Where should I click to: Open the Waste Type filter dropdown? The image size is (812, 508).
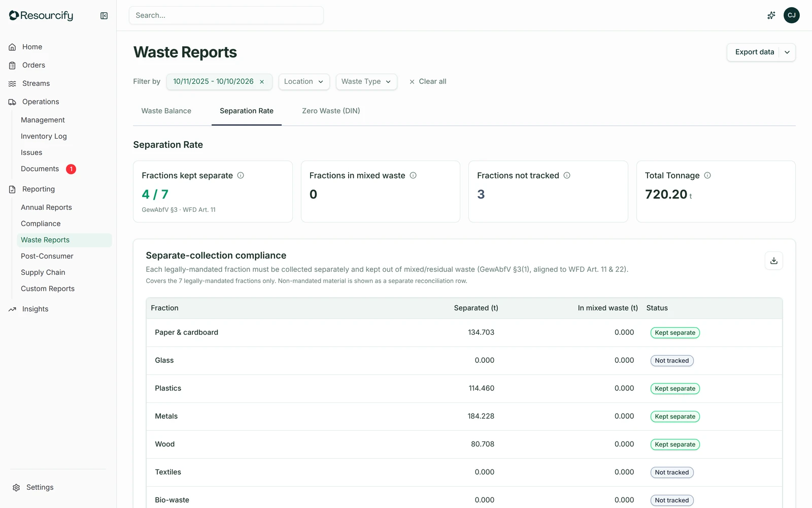click(366, 82)
